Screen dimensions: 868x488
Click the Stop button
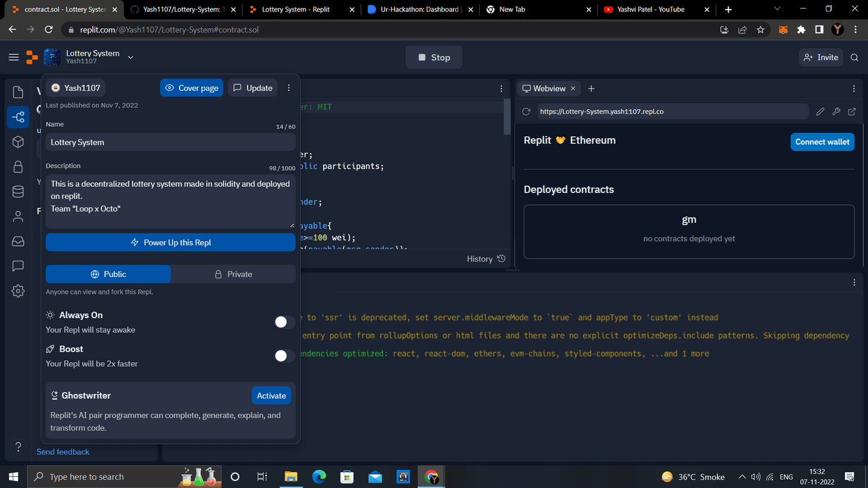pyautogui.click(x=434, y=57)
